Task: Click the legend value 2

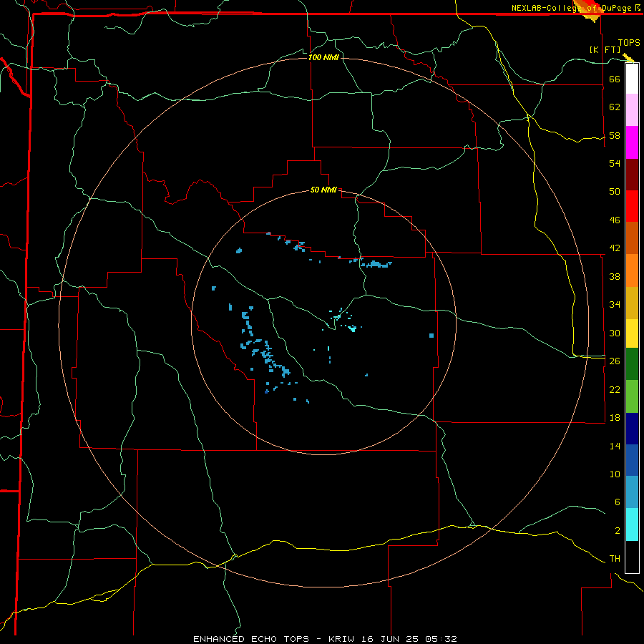Action: click(x=618, y=530)
